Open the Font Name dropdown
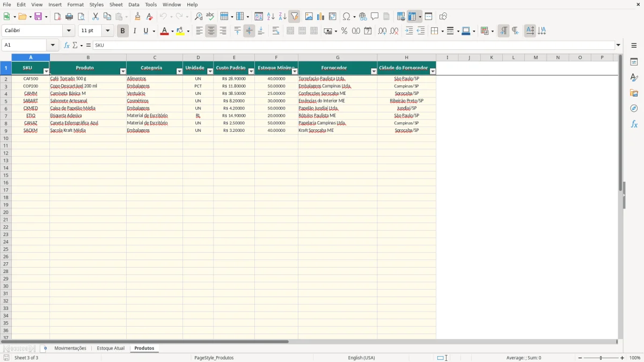The image size is (644, 362). (x=69, y=31)
